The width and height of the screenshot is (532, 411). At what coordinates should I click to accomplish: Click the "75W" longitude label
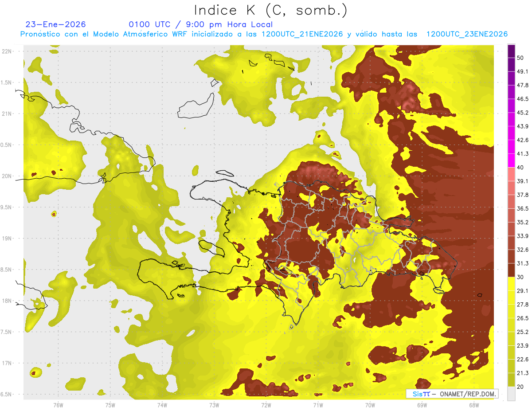110,405
